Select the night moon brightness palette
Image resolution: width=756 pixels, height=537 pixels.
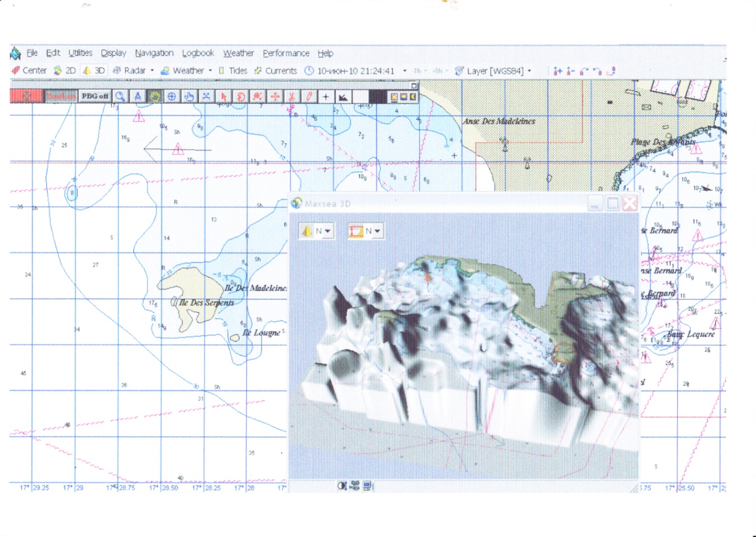click(414, 97)
